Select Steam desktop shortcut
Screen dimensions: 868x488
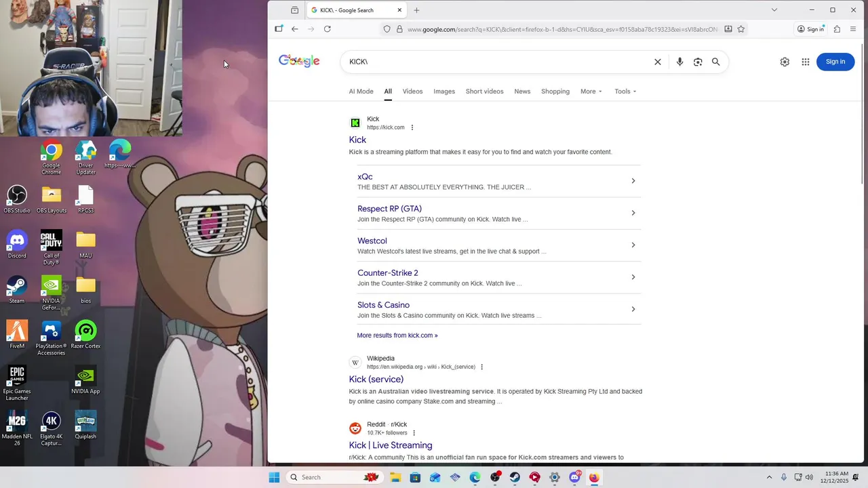coord(17,290)
